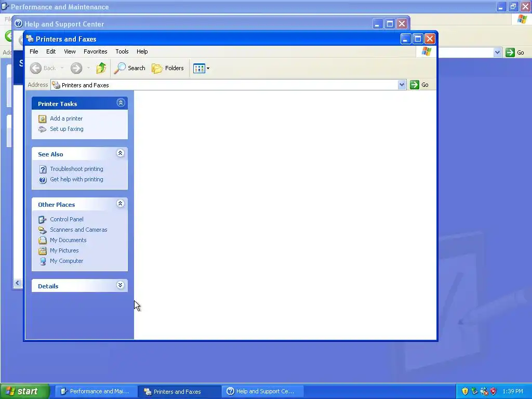The height and width of the screenshot is (399, 532).
Task: Click the Add a printer icon
Action: pyautogui.click(x=43, y=119)
